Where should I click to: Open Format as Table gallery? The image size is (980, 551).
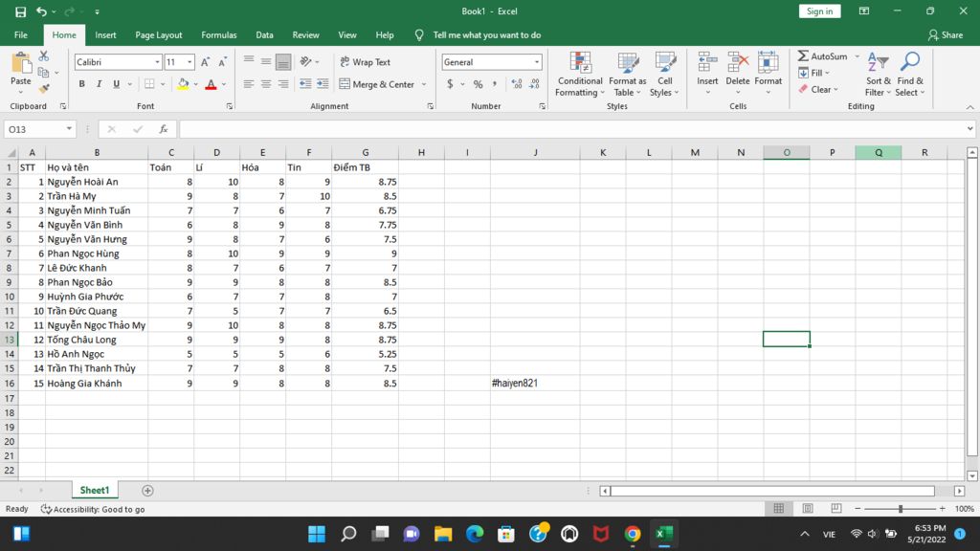click(x=628, y=75)
